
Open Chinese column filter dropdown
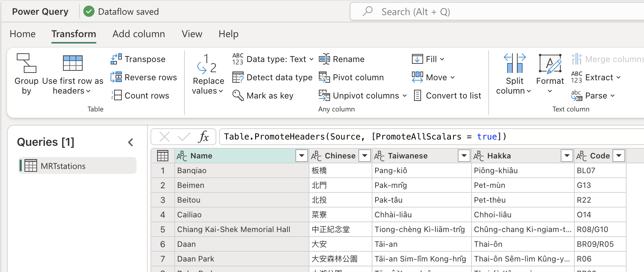365,156
